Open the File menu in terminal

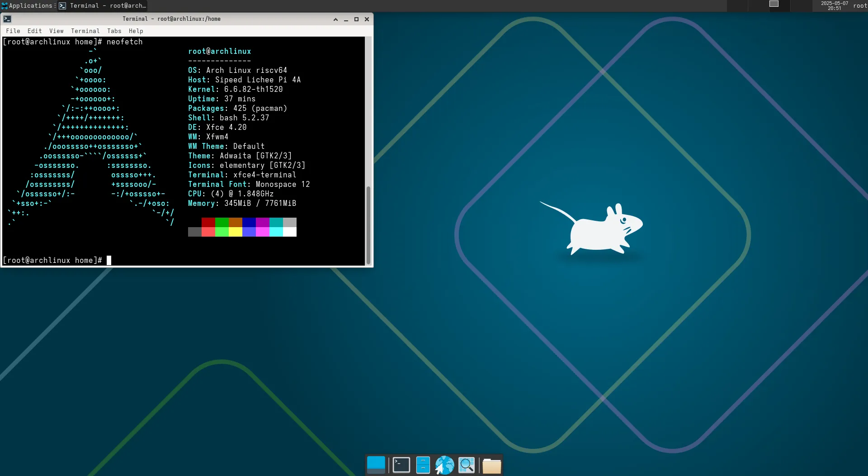pos(13,31)
